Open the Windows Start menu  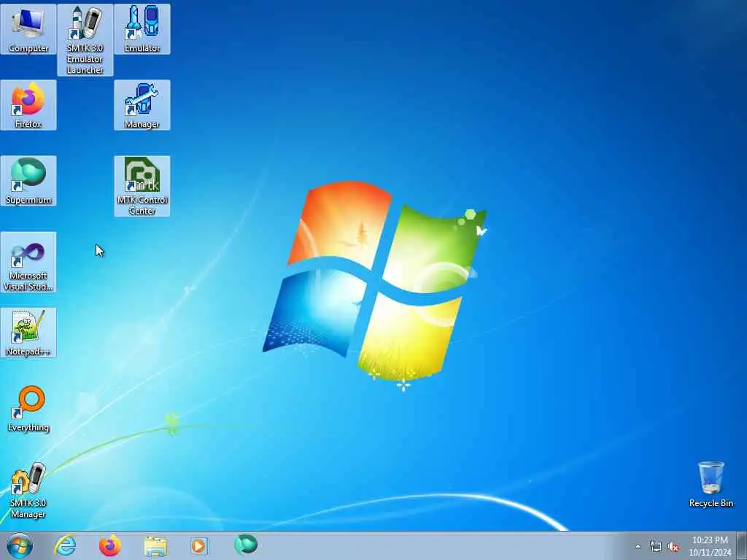(20, 545)
